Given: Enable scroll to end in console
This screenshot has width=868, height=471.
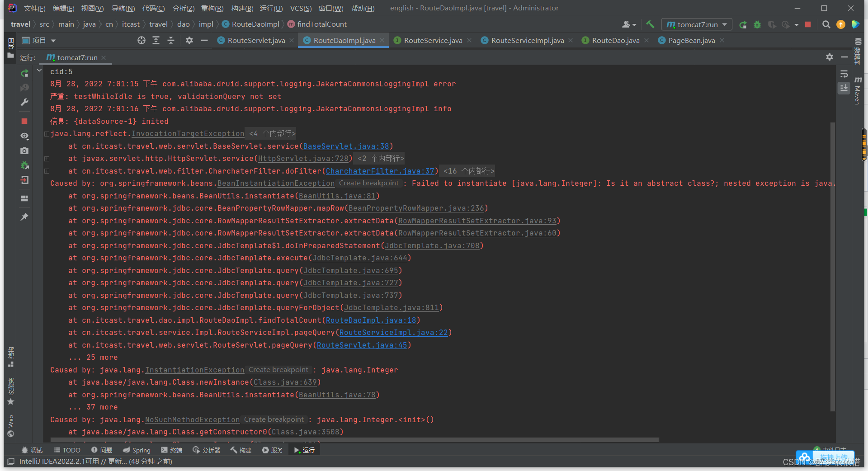Looking at the screenshot, I should point(844,89).
